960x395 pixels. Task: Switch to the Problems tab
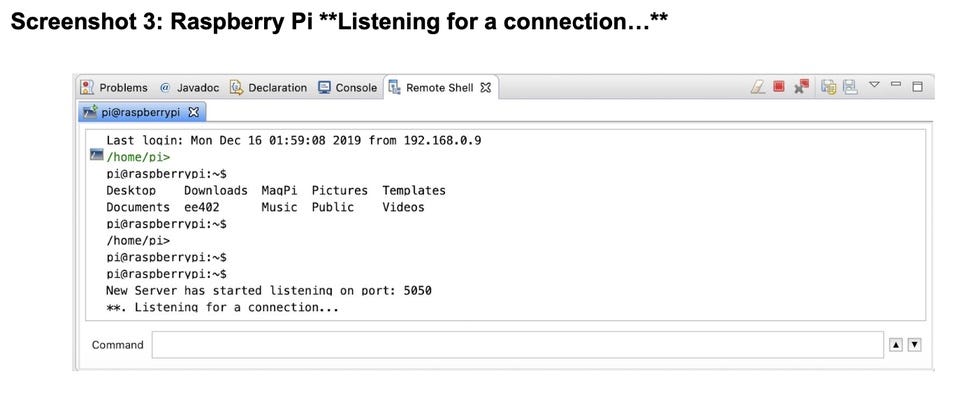114,88
